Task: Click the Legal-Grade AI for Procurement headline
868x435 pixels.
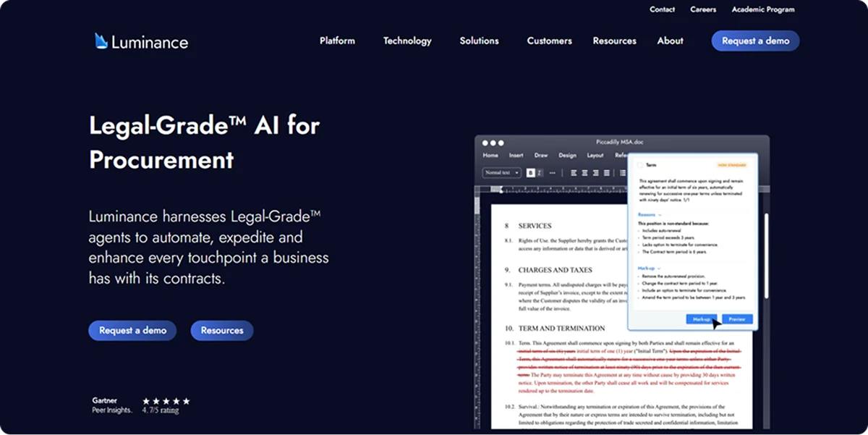Action: [x=204, y=143]
